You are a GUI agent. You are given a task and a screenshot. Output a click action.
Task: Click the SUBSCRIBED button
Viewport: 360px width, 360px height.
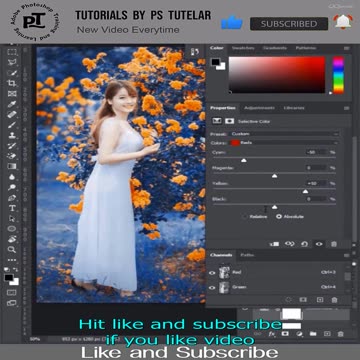coord(289,24)
